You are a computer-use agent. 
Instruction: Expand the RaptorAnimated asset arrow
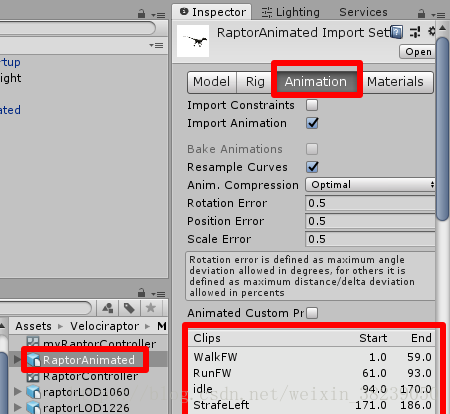pos(17,360)
